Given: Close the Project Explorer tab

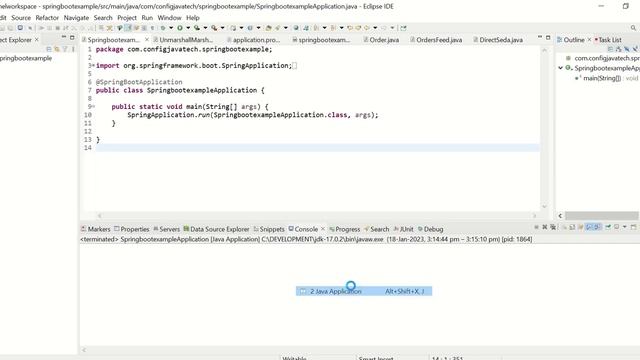Looking at the screenshot, I should pyautogui.click(x=37, y=40).
